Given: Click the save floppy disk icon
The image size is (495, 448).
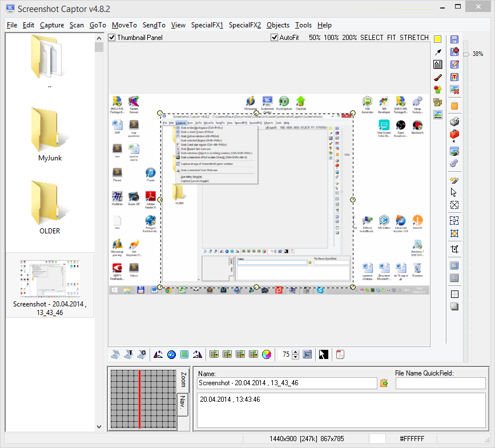Looking at the screenshot, I should (x=454, y=39).
